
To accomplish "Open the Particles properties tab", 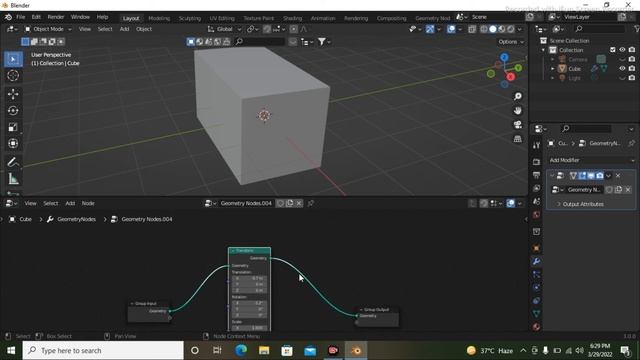I will [536, 274].
